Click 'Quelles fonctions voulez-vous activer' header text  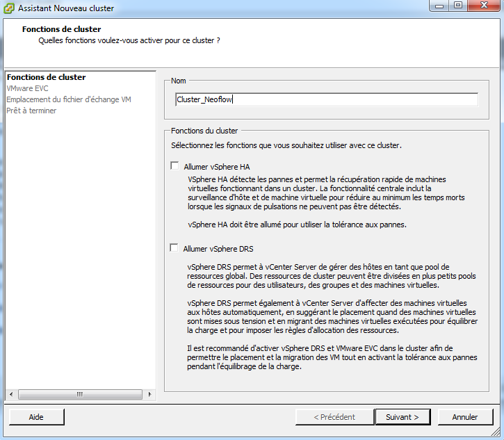[129, 40]
